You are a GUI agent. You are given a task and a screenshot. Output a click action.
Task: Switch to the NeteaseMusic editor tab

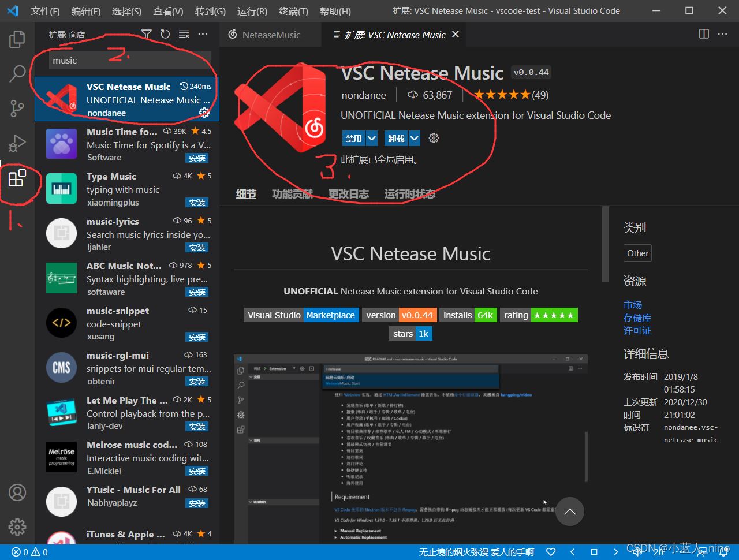[x=270, y=35]
